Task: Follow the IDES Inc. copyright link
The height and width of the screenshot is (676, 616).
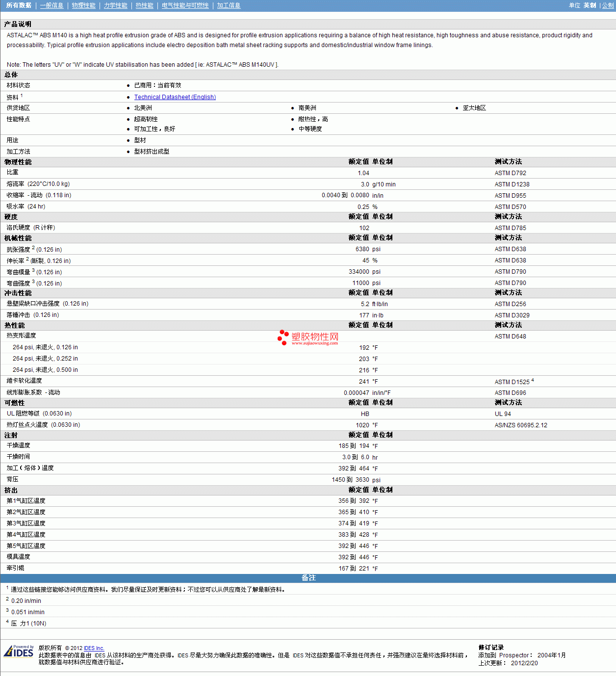Action: click(94, 648)
